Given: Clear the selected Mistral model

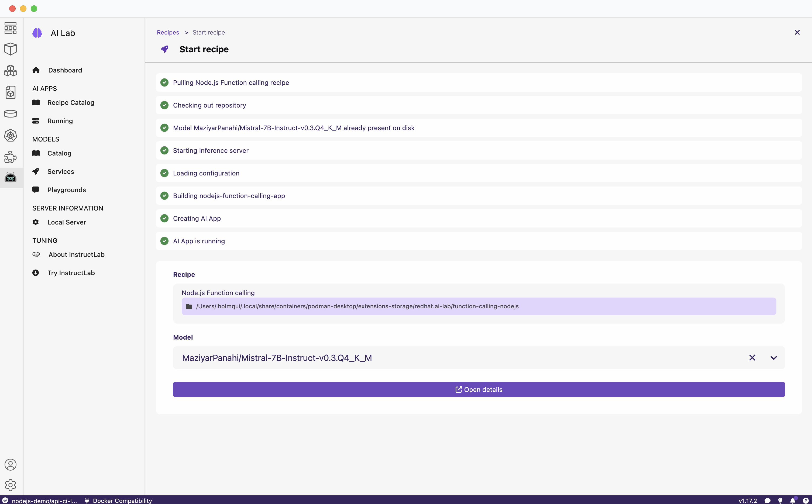Looking at the screenshot, I should (752, 358).
